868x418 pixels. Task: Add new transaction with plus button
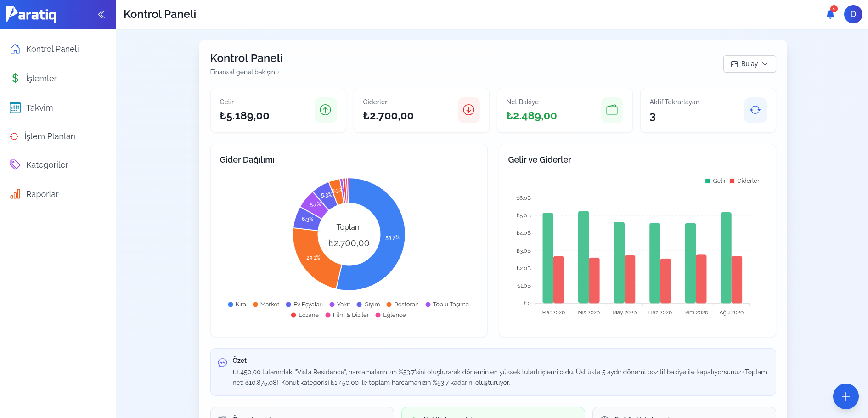tap(846, 396)
